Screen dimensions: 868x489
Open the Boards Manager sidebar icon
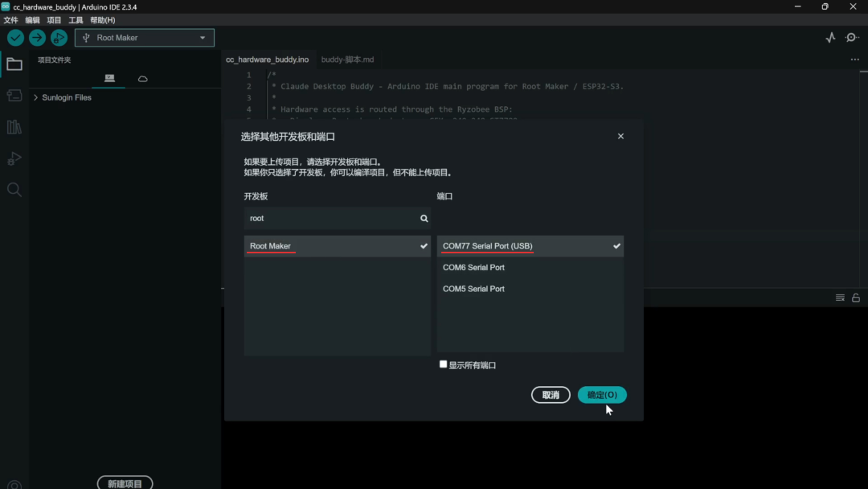tap(14, 96)
